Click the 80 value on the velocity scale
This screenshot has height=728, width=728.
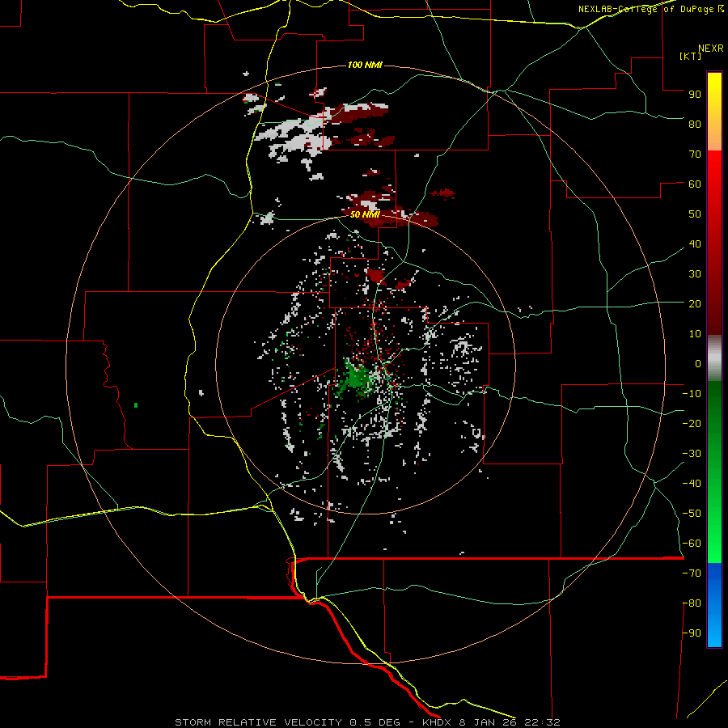(x=695, y=125)
